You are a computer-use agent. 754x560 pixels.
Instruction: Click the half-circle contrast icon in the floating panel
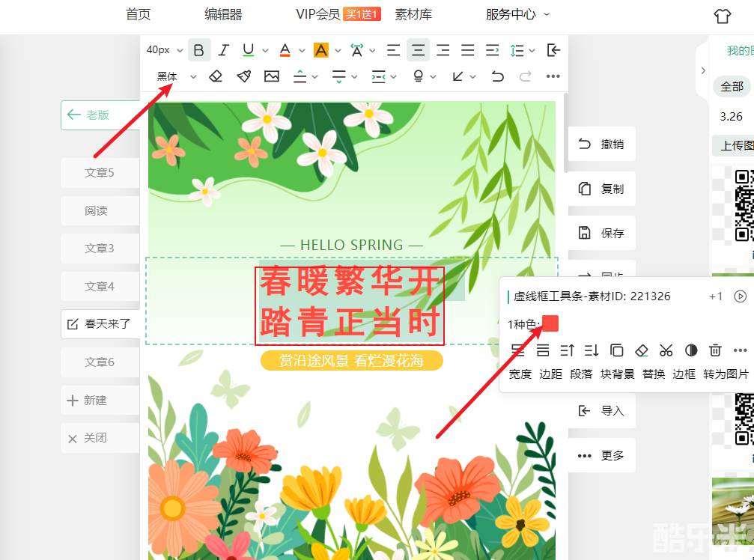pyautogui.click(x=691, y=350)
